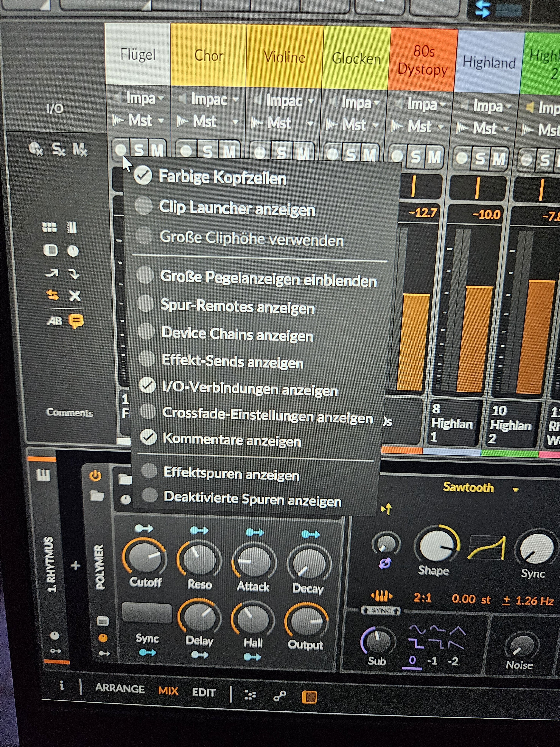Toggle the sends arrow icon in sidebar

click(51, 273)
